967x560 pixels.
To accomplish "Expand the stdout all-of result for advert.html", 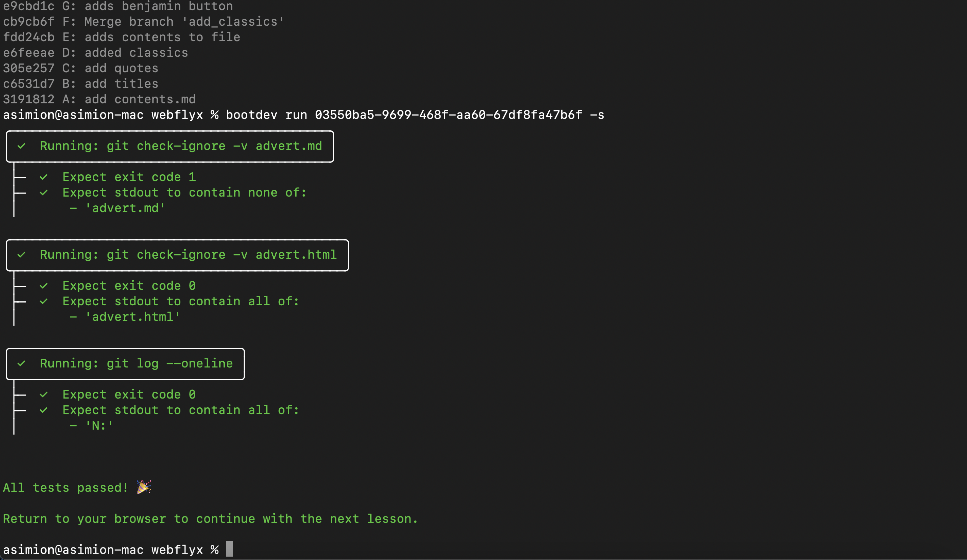I will 180,301.
